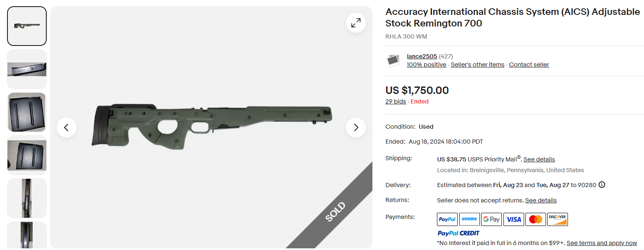This screenshot has width=644, height=250.
Task: Select the first stock side-view thumbnail
Action: pos(27,26)
